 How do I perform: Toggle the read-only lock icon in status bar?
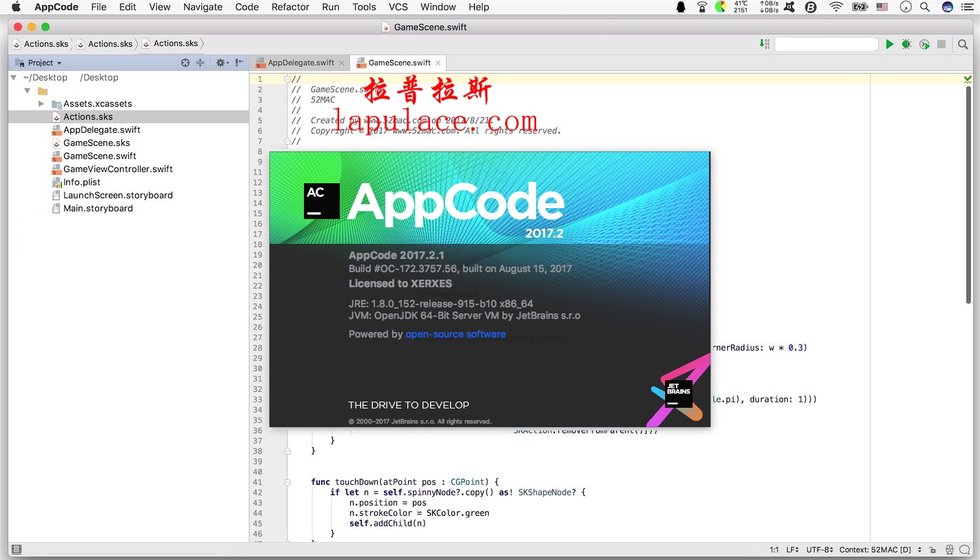[932, 550]
